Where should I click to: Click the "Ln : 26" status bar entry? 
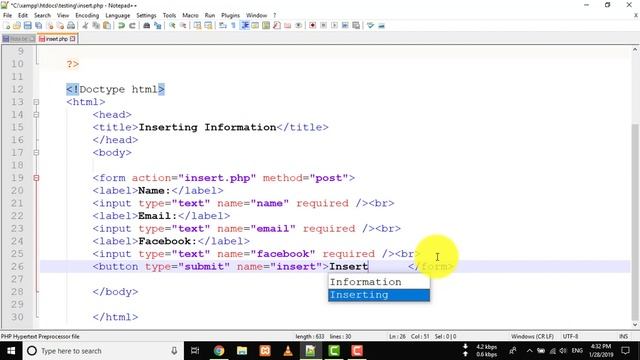pyautogui.click(x=397, y=336)
